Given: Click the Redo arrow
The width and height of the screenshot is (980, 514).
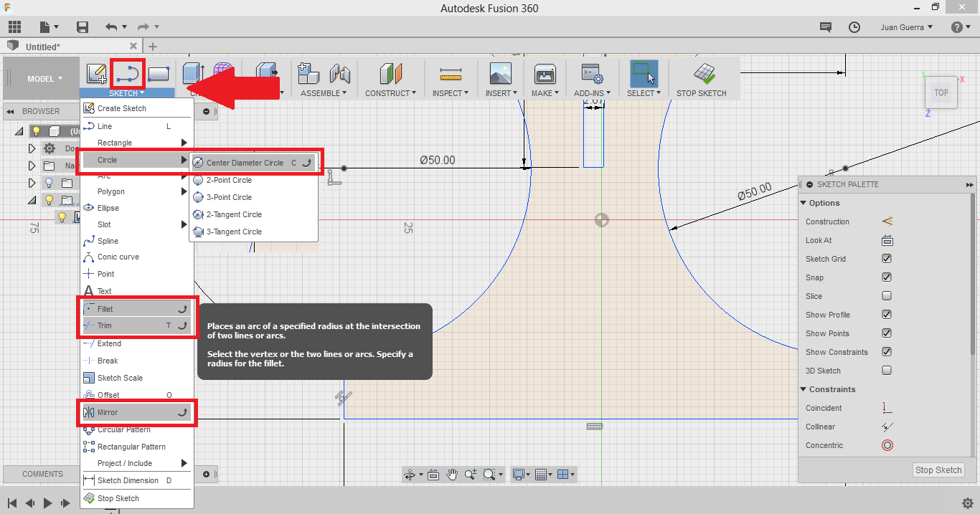Looking at the screenshot, I should click(x=143, y=27).
